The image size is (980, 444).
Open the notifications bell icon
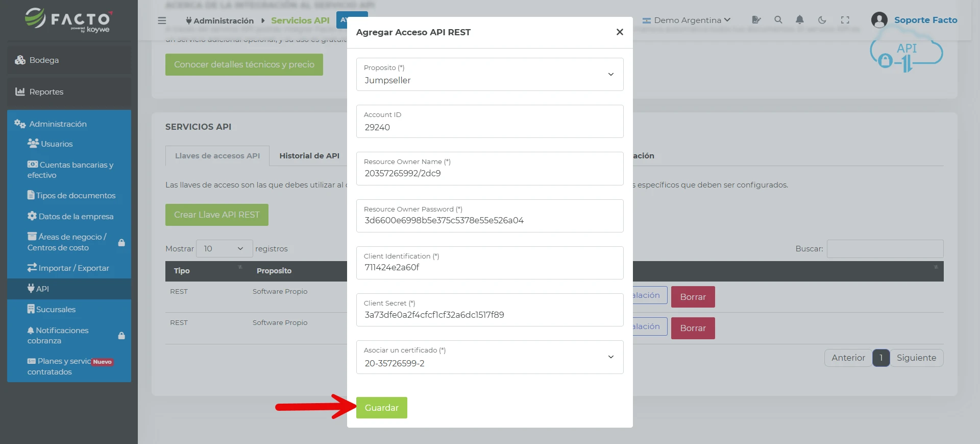800,20
